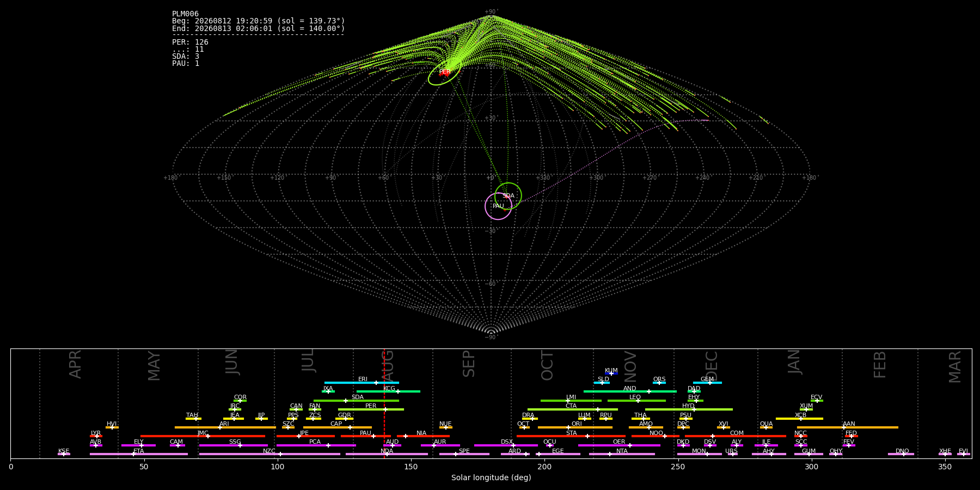Click the PER radiant label on sky map
980x490 pixels.
pos(444,72)
